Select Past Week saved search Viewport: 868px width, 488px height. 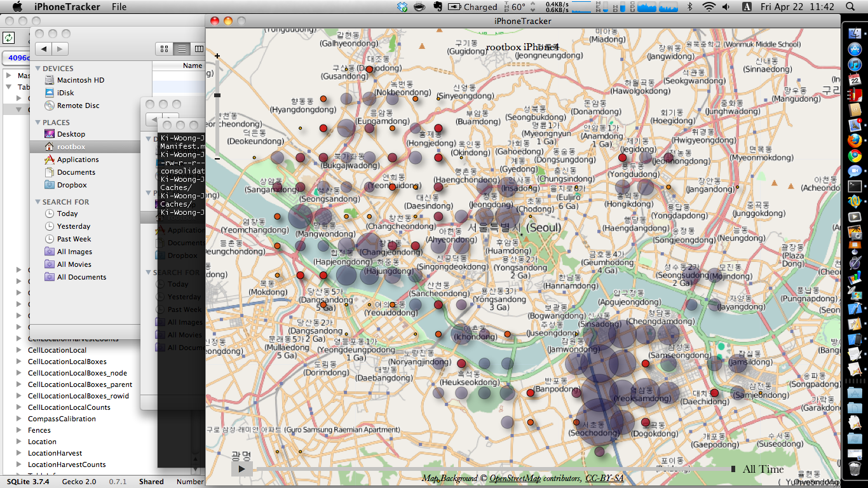coord(68,239)
